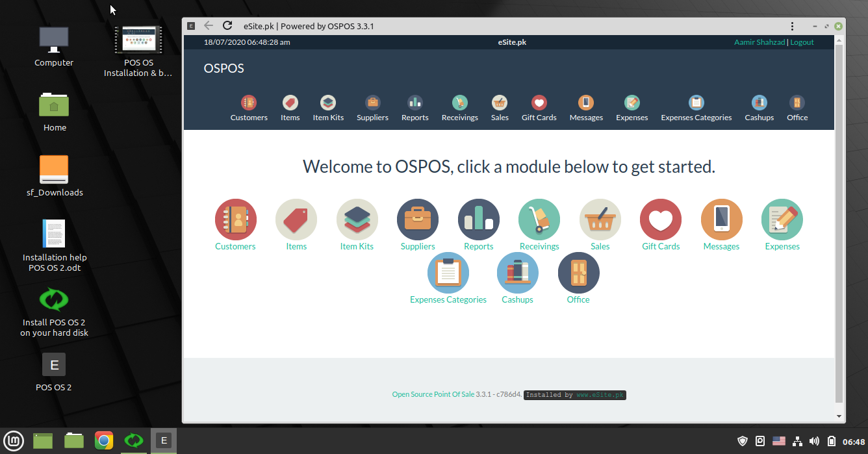This screenshot has height=454, width=868.
Task: Click the Item Kits stacked-layers icon
Action: tap(357, 219)
